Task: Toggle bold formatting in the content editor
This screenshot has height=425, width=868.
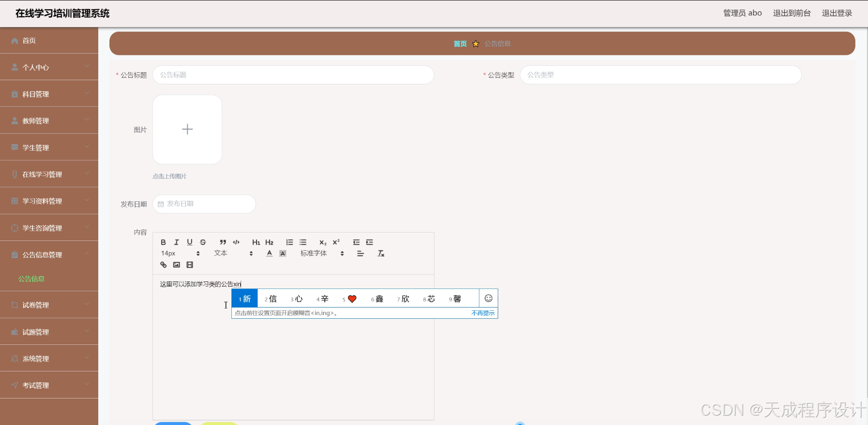Action: (163, 242)
